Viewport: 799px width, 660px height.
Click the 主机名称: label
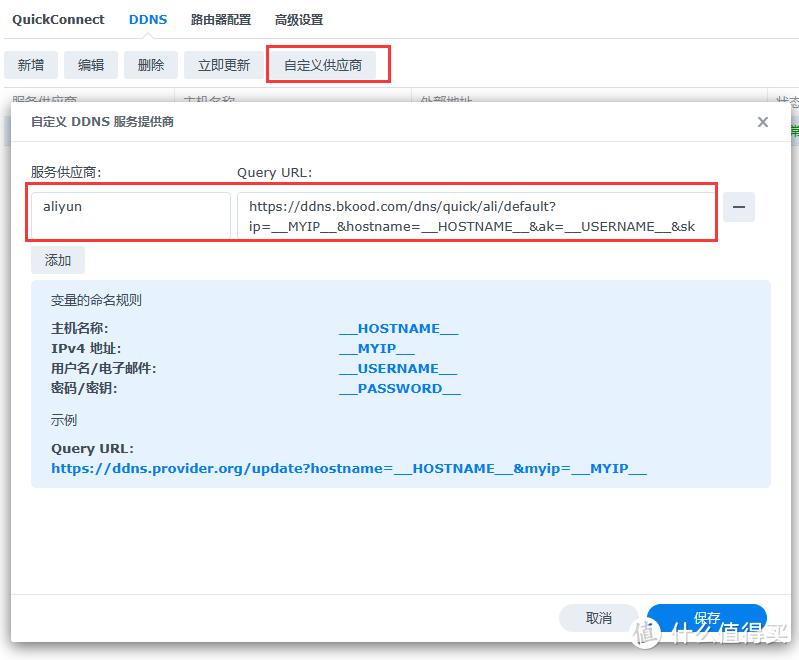click(x=79, y=329)
